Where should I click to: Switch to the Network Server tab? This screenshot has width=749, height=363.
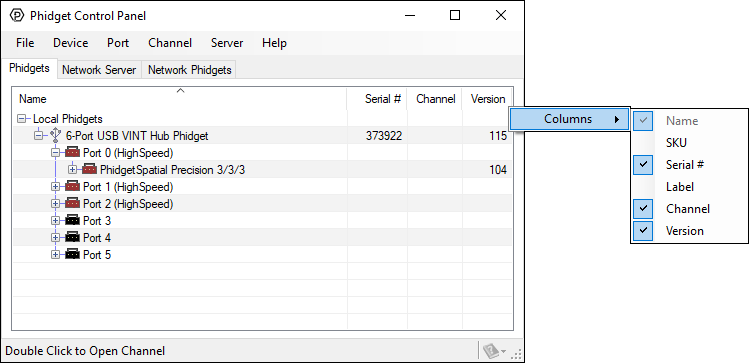(99, 70)
